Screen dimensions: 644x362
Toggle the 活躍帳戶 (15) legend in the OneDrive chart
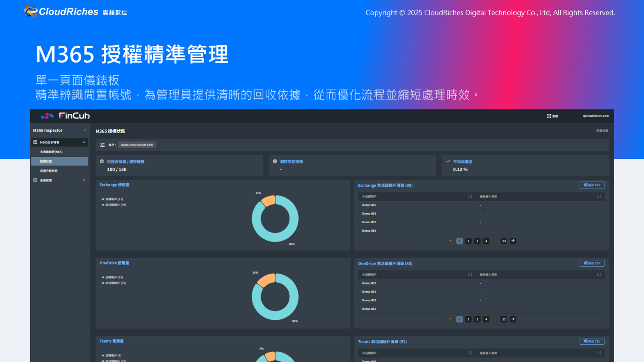pyautogui.click(x=112, y=277)
